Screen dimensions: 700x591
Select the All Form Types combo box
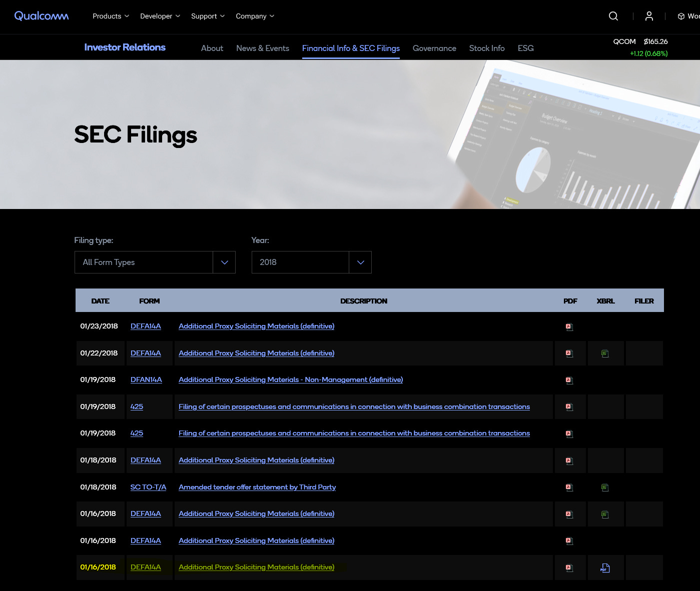pos(155,262)
